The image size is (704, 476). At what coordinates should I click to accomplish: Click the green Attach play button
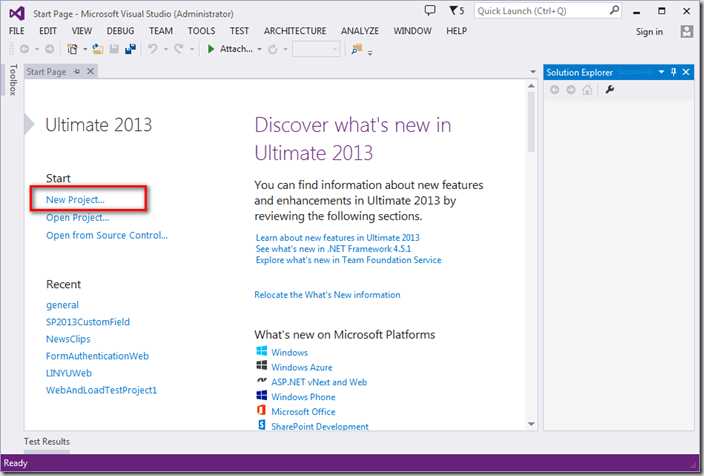[x=211, y=49]
